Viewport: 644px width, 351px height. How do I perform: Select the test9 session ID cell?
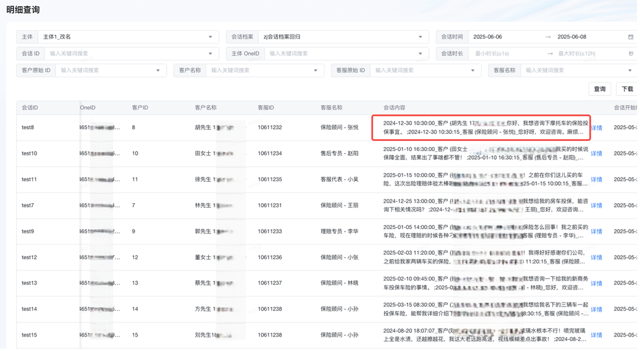coord(28,231)
